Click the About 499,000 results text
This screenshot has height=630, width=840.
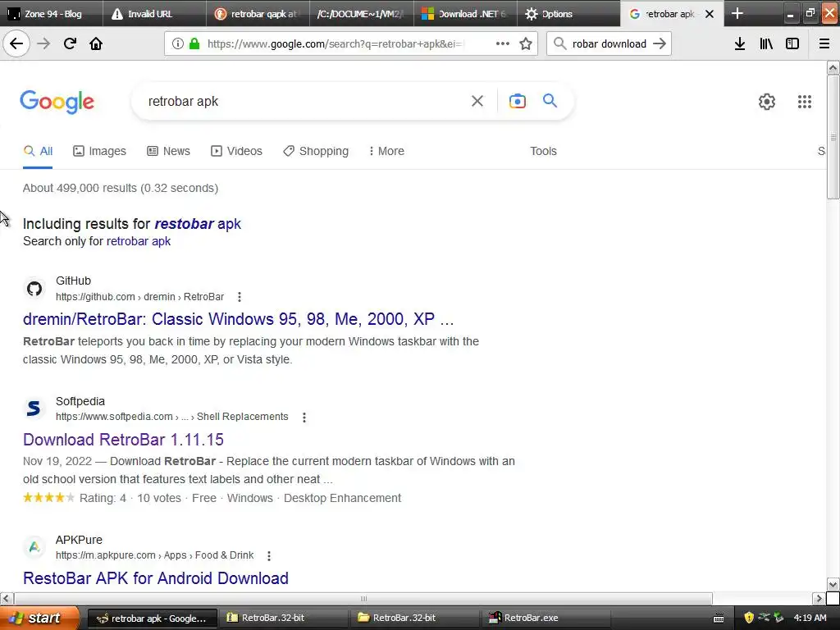[121, 188]
